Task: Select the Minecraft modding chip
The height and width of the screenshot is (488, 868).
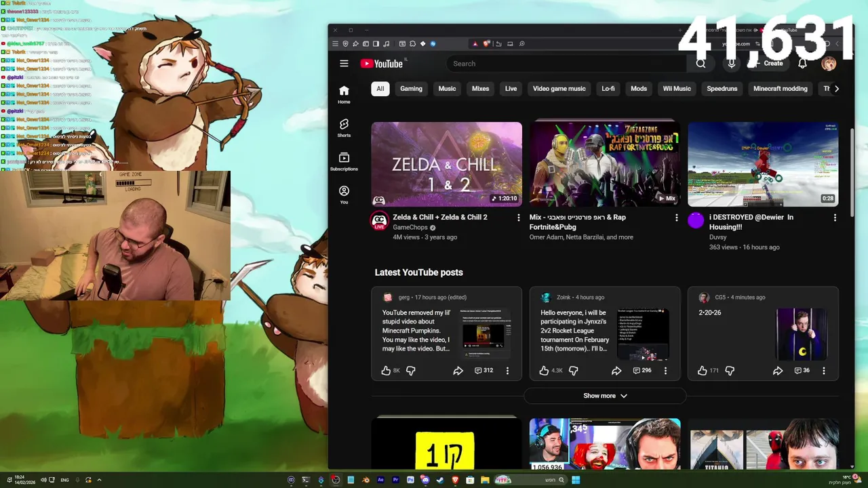Action: click(781, 89)
